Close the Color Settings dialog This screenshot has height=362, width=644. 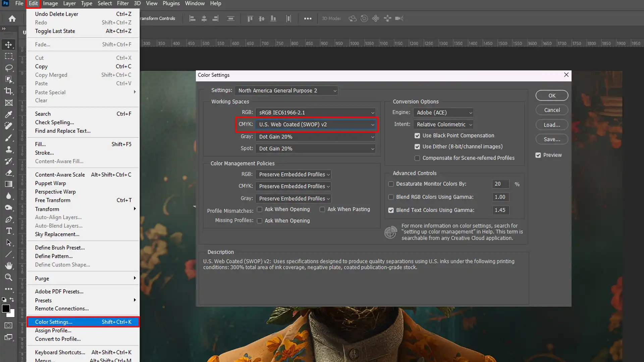click(566, 75)
